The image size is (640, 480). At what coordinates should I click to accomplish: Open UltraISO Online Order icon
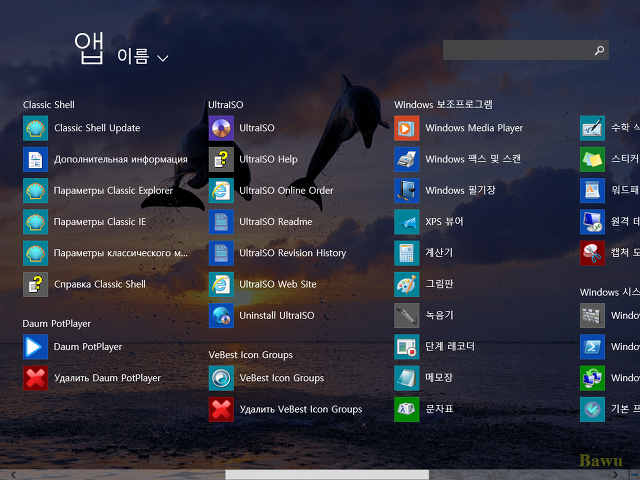[221, 191]
